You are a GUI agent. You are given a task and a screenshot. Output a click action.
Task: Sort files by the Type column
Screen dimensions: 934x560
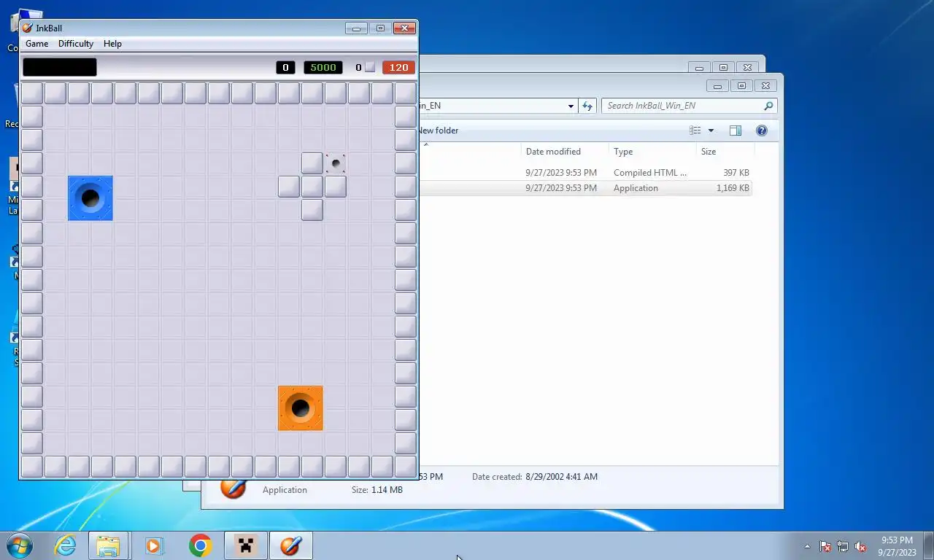652,152
